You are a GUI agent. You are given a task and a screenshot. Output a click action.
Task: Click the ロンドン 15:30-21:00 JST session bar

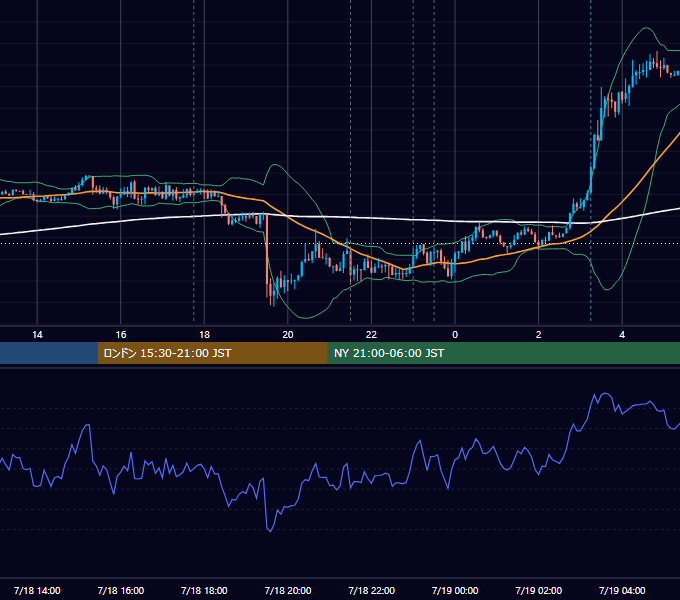[212, 353]
